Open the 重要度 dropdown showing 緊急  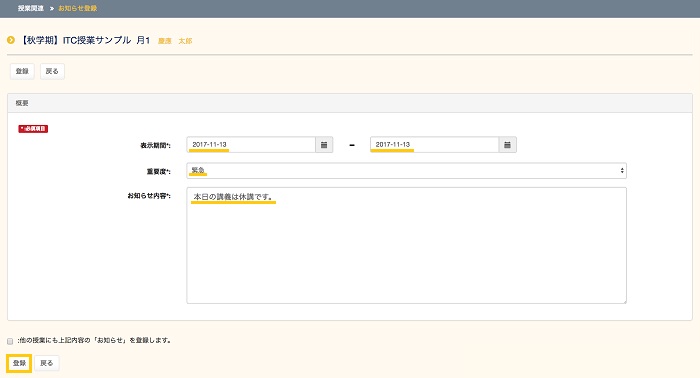(406, 170)
